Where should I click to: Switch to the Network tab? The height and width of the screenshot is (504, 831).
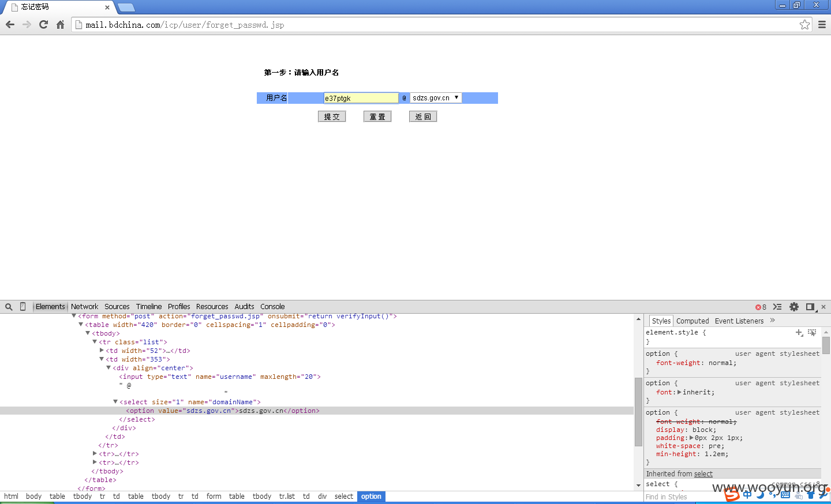[x=84, y=307]
